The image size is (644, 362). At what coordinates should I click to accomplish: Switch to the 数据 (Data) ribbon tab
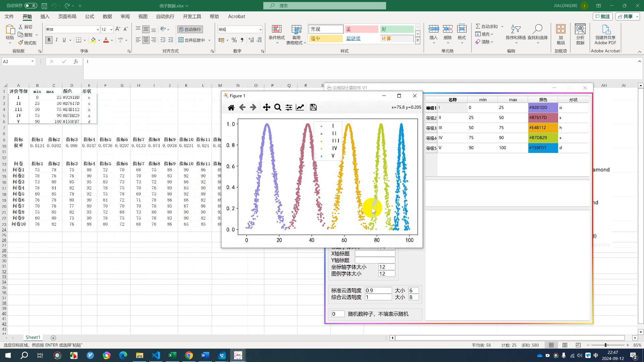point(107,16)
